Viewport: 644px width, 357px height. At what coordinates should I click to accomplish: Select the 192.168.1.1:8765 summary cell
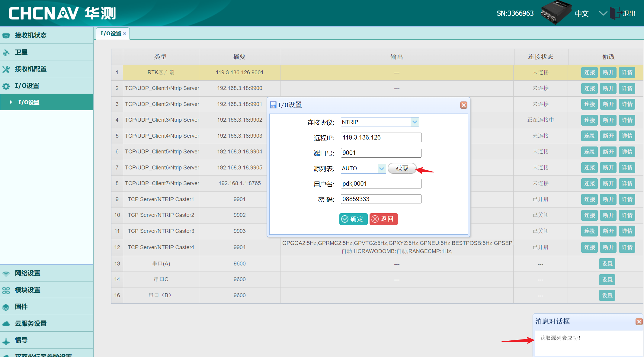tap(240, 183)
